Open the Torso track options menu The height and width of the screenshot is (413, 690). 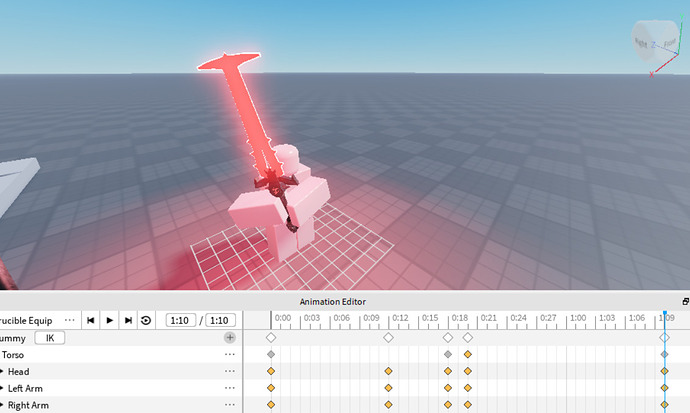(230, 355)
